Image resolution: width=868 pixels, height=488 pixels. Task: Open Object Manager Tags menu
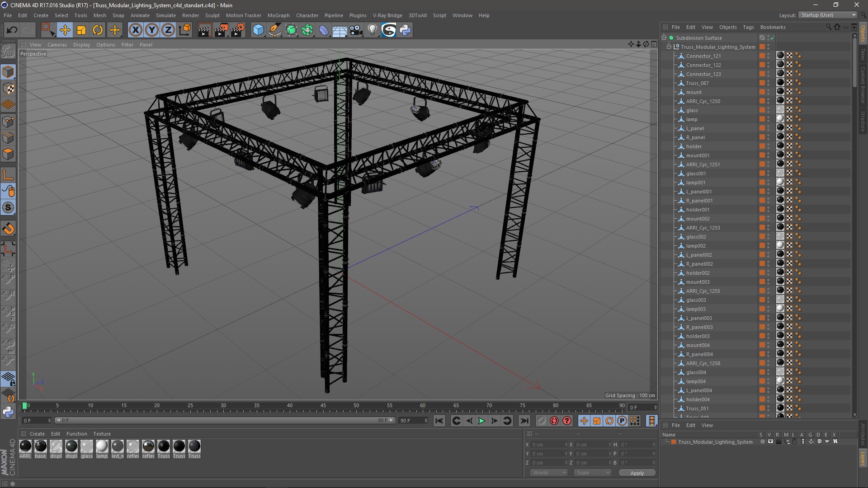tap(748, 27)
